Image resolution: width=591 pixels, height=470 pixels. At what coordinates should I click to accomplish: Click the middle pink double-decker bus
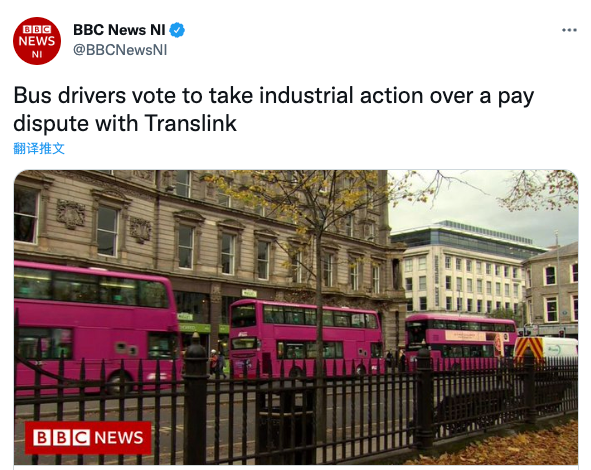coord(305,337)
